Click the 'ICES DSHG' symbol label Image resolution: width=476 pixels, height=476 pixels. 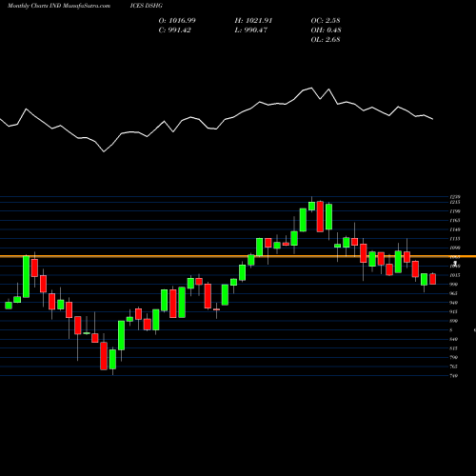147,6
